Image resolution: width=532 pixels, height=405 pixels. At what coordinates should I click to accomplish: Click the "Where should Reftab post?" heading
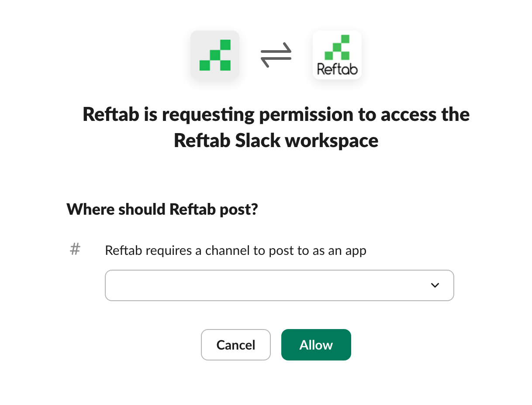tap(162, 209)
